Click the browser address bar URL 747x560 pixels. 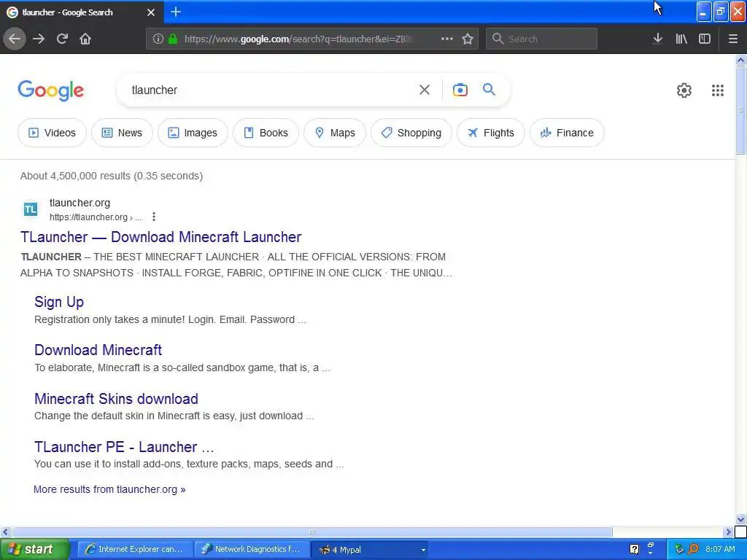point(300,39)
